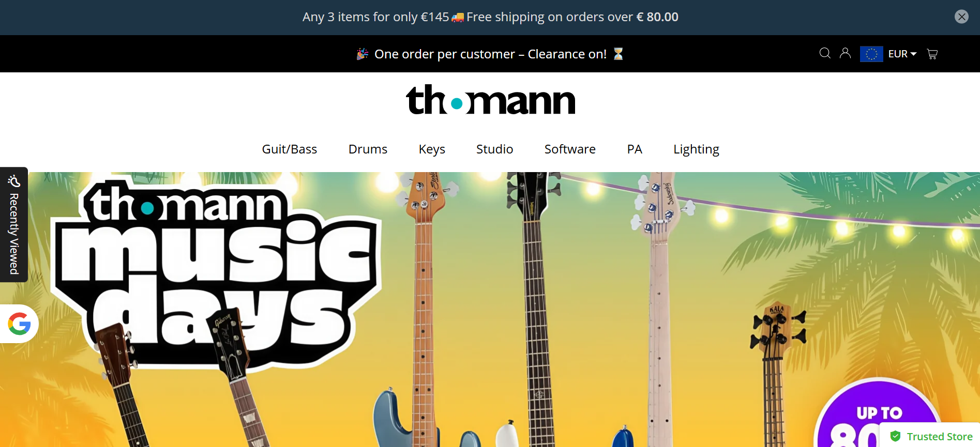Select the PA navigation item

[635, 149]
